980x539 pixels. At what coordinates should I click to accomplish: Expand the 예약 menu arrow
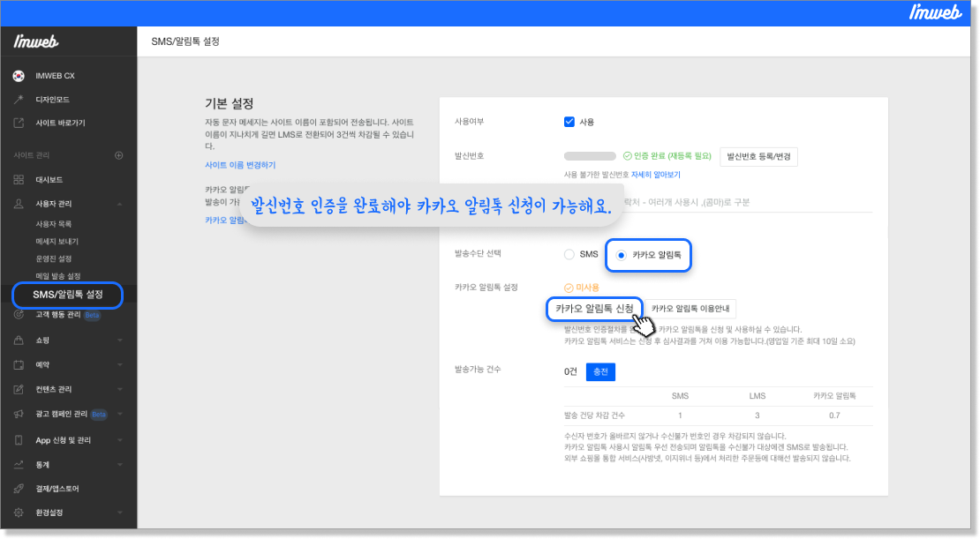[119, 364]
